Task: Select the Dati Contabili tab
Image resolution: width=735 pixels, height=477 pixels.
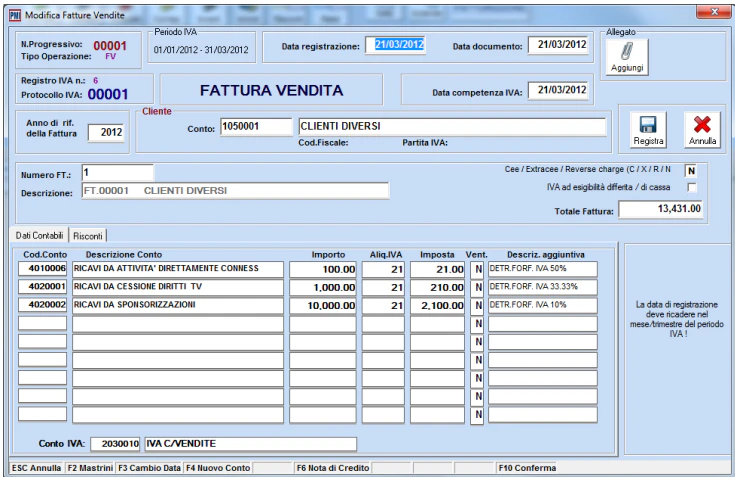Action: point(39,235)
